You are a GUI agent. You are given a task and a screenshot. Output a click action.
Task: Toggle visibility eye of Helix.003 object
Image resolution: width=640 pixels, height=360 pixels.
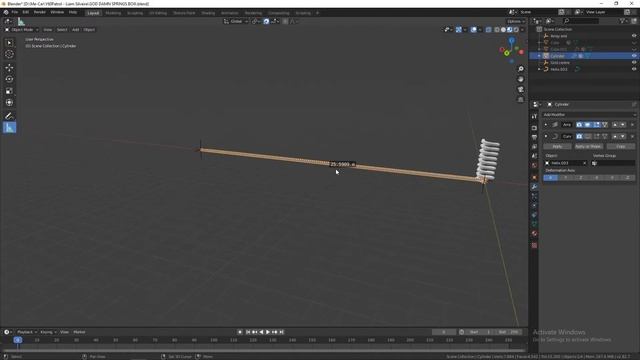[x=634, y=69]
